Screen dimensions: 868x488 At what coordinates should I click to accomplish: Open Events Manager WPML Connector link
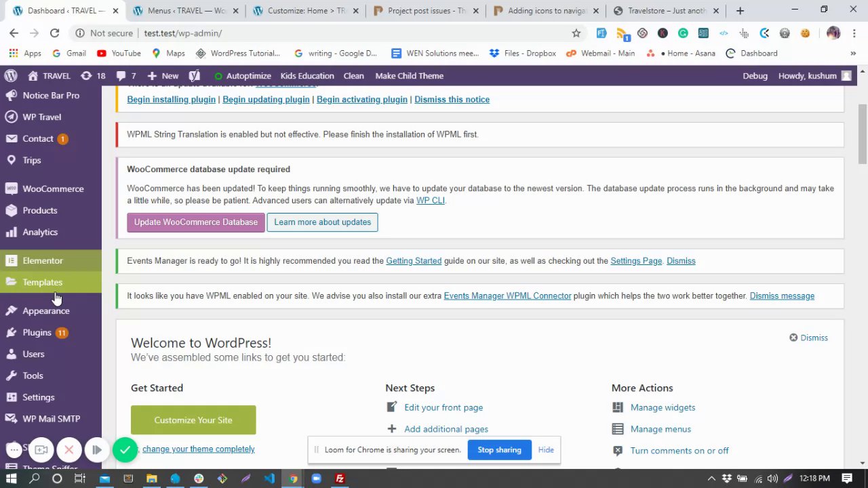[507, 296]
